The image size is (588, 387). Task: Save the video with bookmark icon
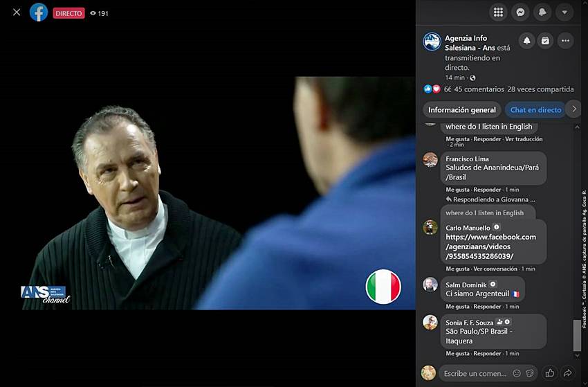tap(545, 41)
